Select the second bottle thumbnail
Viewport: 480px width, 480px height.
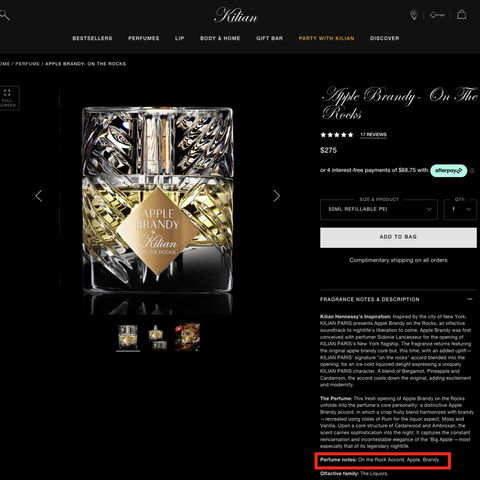coord(157,337)
